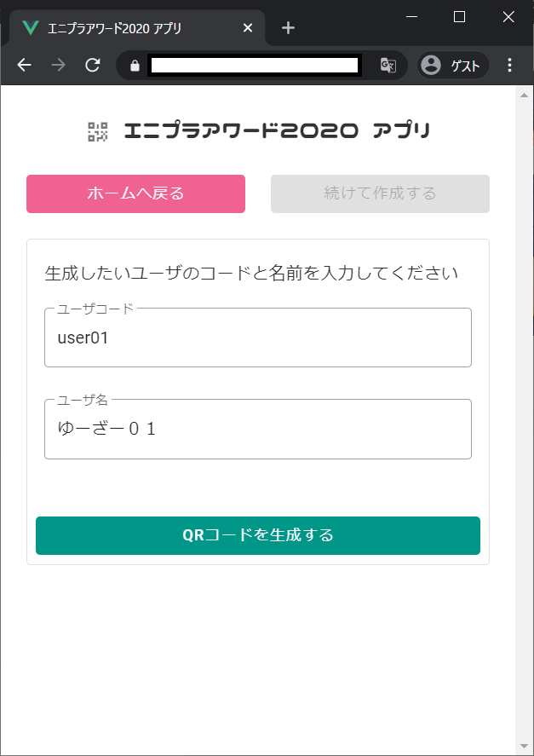Click the QR code icon beside the app title

pyautogui.click(x=96, y=131)
